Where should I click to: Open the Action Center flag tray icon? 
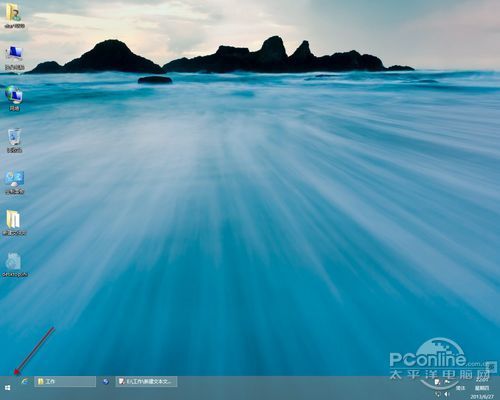pos(447,382)
